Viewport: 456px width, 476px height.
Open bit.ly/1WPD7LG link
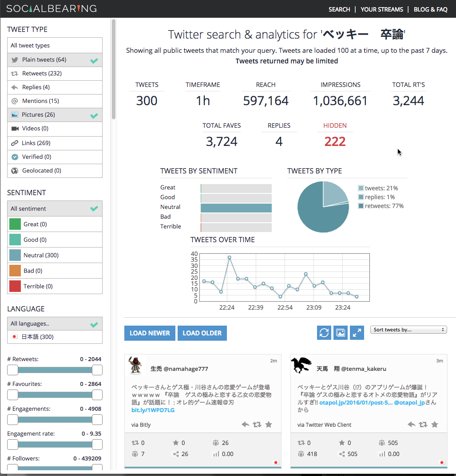153,410
